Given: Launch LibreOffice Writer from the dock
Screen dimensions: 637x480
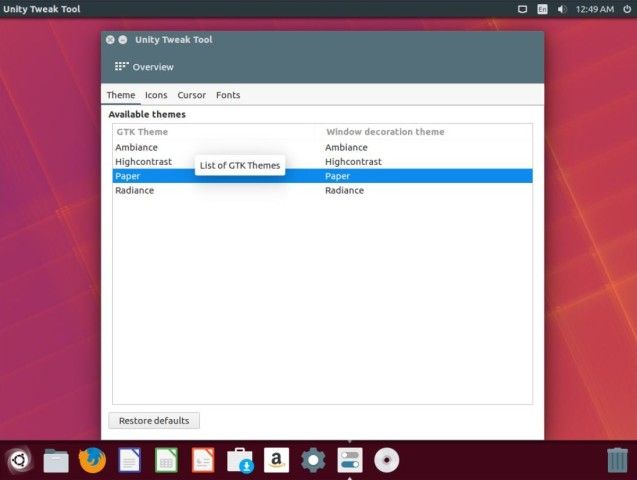Looking at the screenshot, I should pos(130,460).
